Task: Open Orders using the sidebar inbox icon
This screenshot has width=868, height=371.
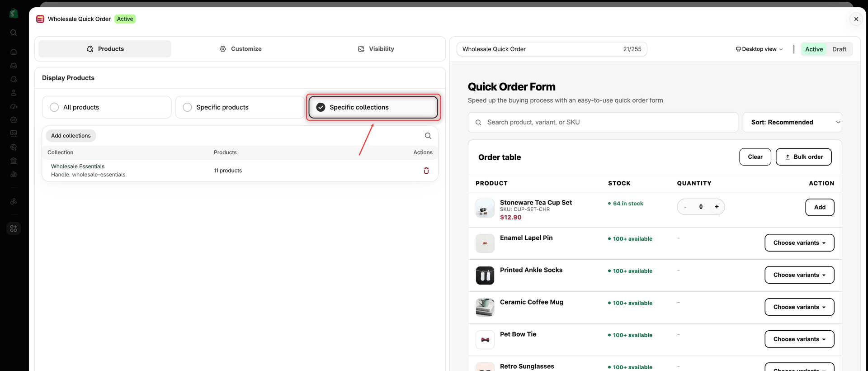Action: (x=14, y=66)
